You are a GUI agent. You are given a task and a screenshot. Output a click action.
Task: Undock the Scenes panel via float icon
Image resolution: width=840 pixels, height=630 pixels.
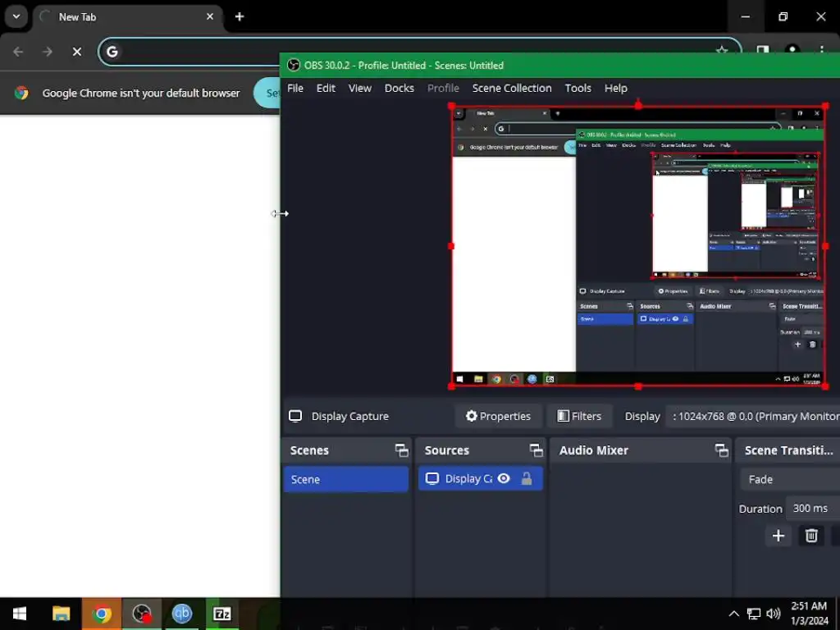(401, 450)
